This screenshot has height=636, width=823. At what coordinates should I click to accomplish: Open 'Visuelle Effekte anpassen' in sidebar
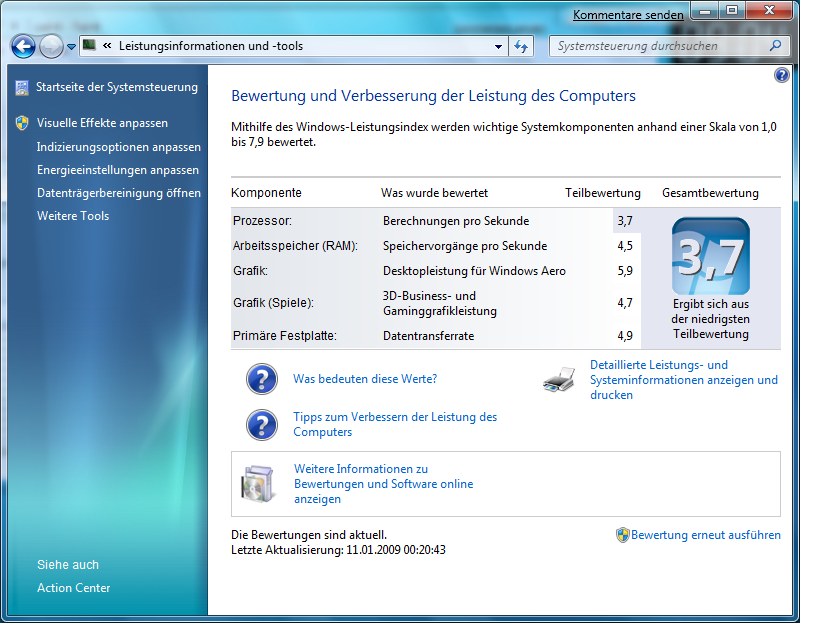point(102,123)
